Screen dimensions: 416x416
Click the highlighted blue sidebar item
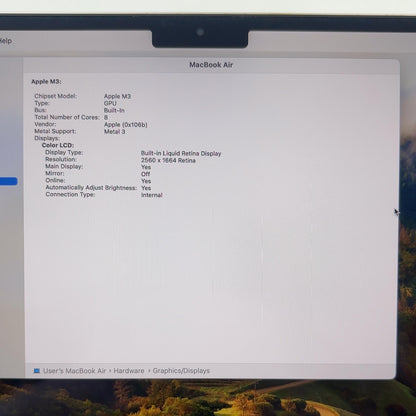pyautogui.click(x=9, y=181)
